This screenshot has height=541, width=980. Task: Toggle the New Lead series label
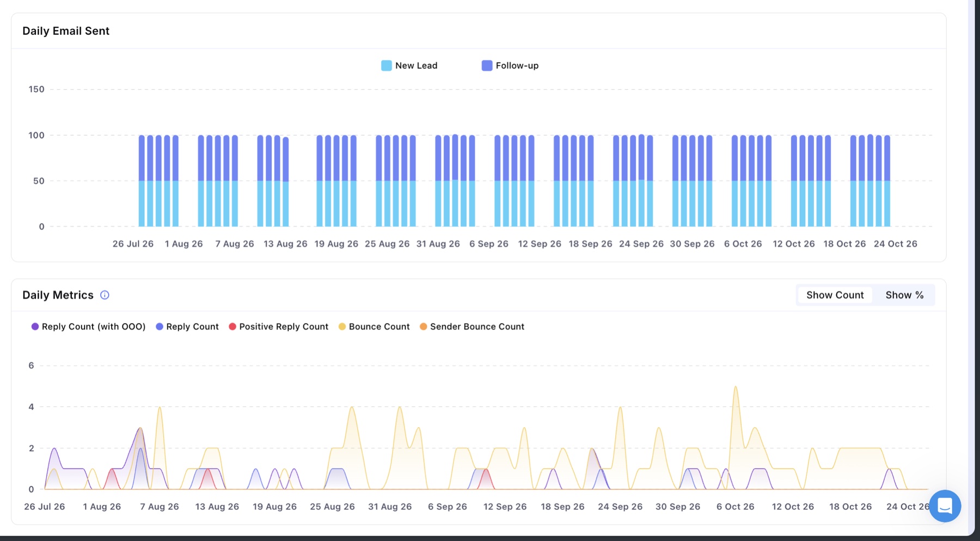coord(416,65)
